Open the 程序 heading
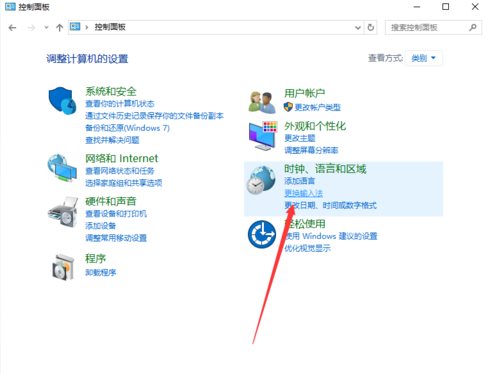The width and height of the screenshot is (488, 374). coord(96,259)
